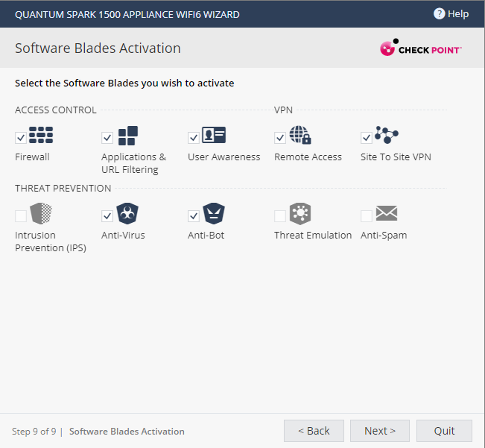
Task: Open Help in the wizard header
Action: tap(451, 13)
